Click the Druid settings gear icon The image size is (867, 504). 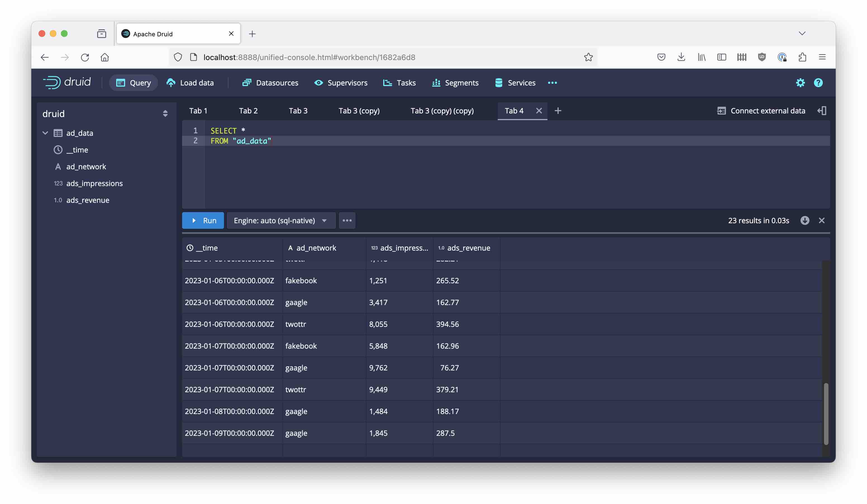pos(800,83)
